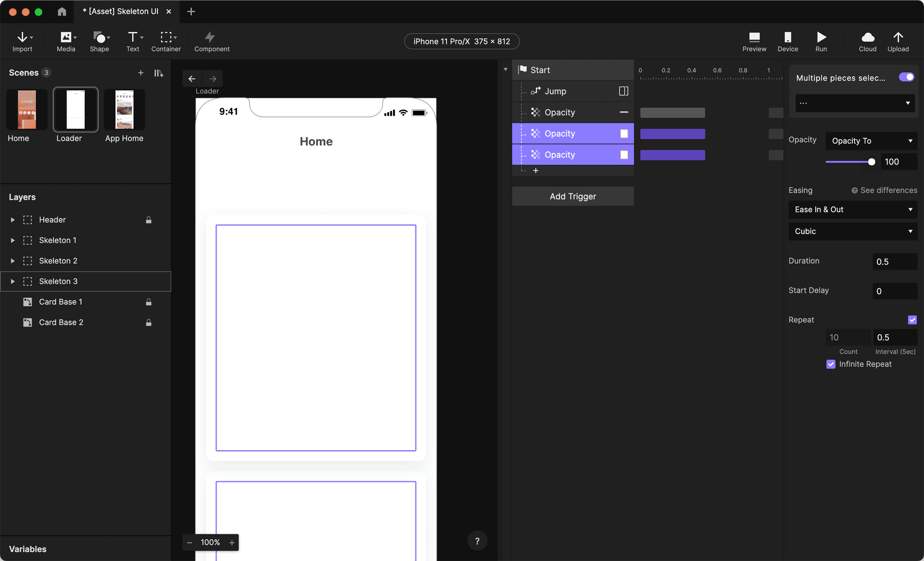Select the first gray Opacity response
This screenshot has width=924, height=561.
[x=573, y=112]
